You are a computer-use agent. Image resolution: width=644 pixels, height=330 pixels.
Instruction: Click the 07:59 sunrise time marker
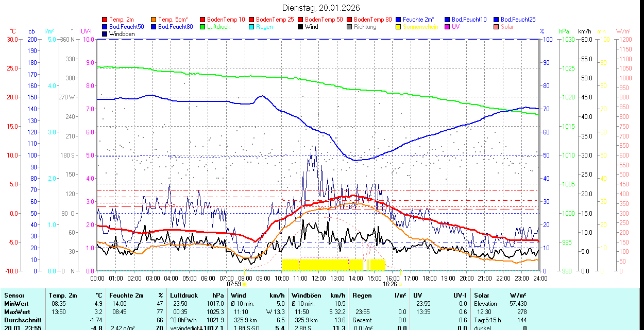click(x=234, y=284)
